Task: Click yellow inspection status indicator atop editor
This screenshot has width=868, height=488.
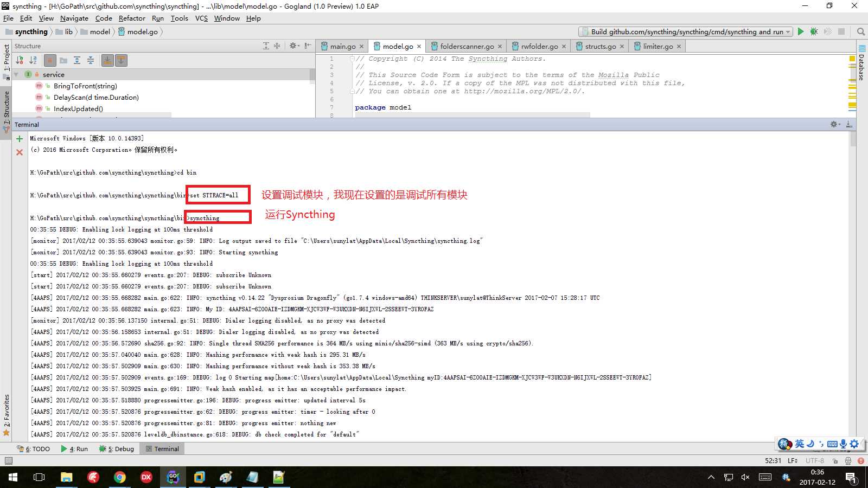Action: point(852,58)
